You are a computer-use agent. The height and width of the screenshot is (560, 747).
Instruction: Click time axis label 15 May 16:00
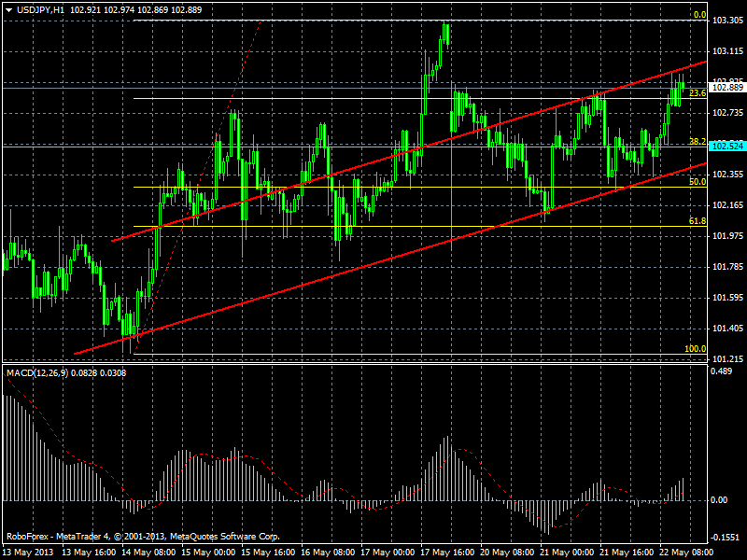click(x=268, y=553)
